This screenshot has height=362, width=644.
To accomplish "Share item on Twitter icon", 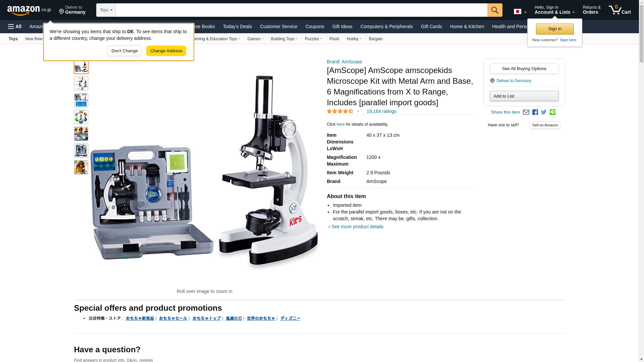I will click(544, 112).
